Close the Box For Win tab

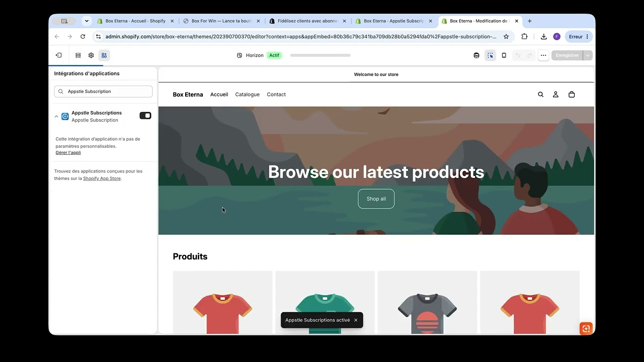tap(258, 21)
